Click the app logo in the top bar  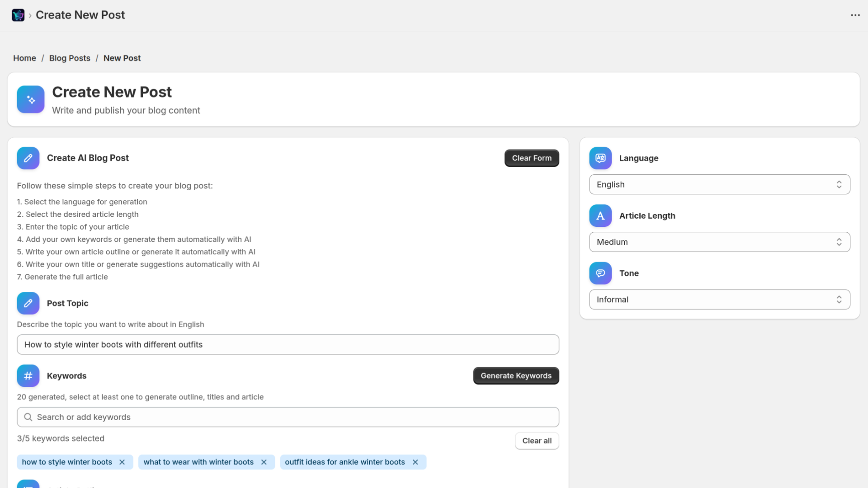point(18,15)
